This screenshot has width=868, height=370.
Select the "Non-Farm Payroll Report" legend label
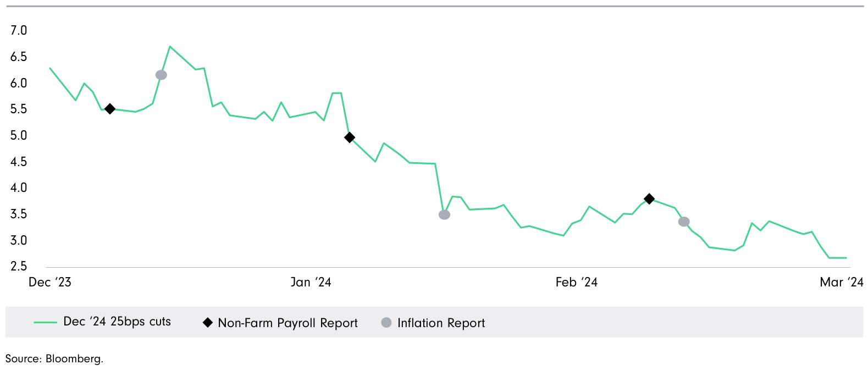(288, 323)
